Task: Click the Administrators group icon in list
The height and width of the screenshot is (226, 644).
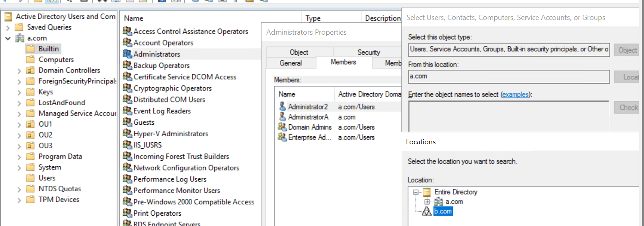Action: [127, 54]
